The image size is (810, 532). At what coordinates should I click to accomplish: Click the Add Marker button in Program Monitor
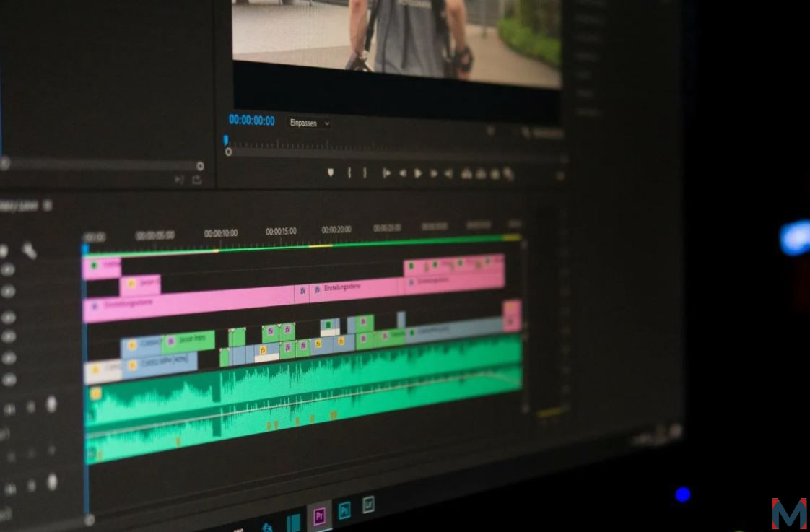point(331,173)
